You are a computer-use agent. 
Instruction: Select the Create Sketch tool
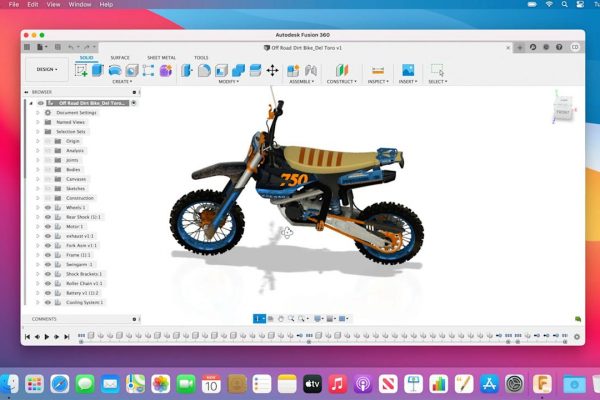coord(81,70)
